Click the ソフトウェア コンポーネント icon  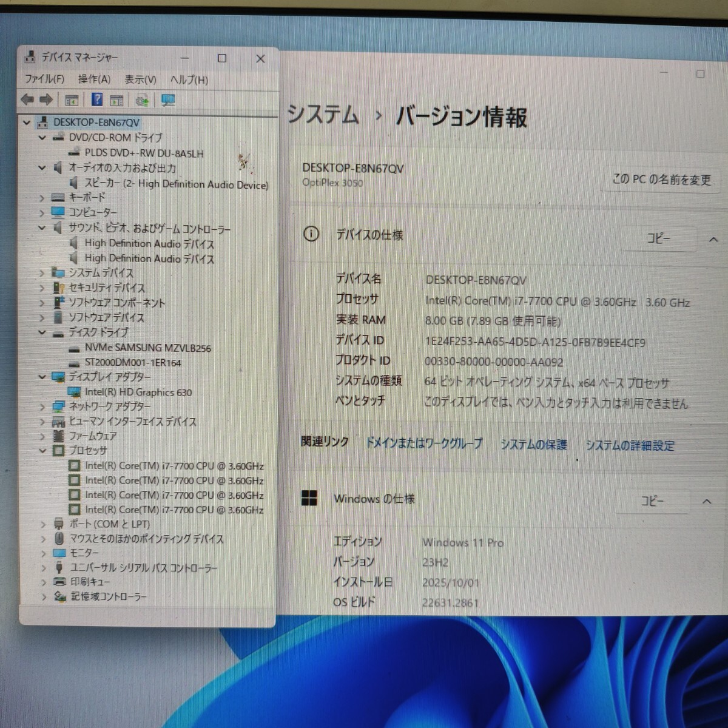tap(59, 302)
